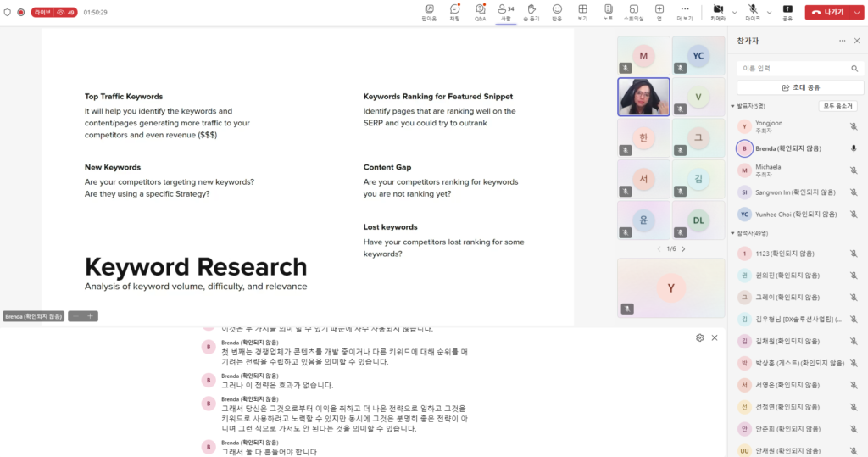The height and width of the screenshot is (457, 868).
Task: Open the 앱 apps button
Action: (659, 12)
